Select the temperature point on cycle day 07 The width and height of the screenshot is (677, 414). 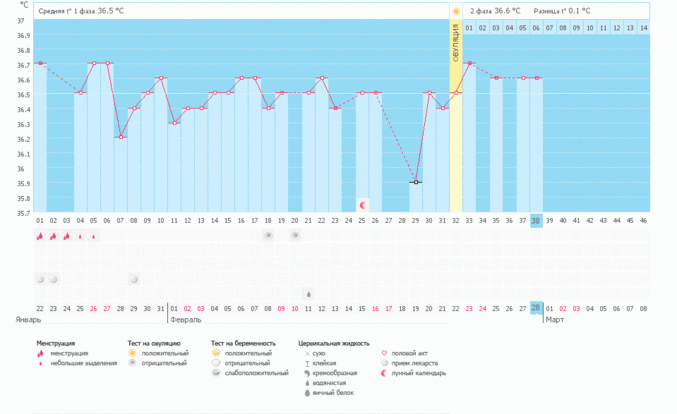click(x=121, y=137)
